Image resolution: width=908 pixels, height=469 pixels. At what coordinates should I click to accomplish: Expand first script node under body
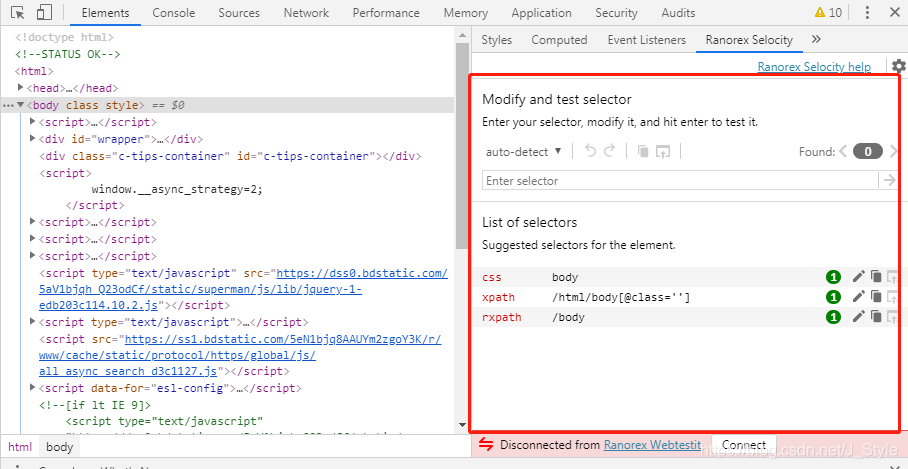click(x=32, y=122)
